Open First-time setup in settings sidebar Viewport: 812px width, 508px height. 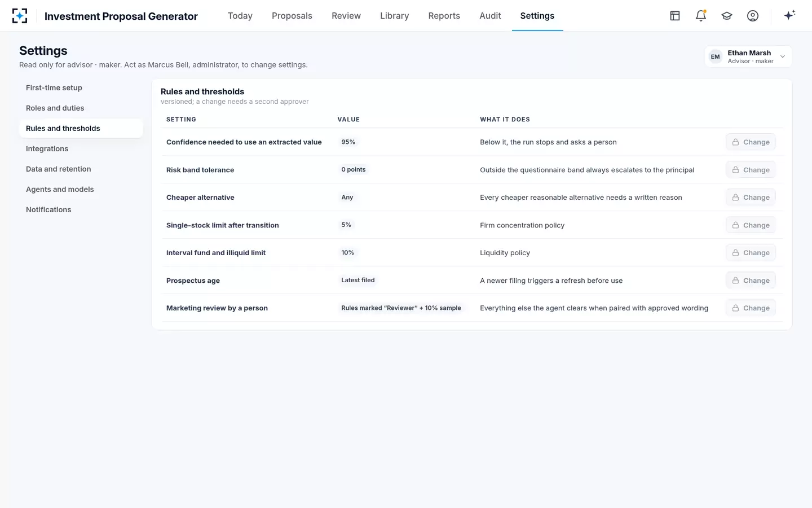coord(81,87)
